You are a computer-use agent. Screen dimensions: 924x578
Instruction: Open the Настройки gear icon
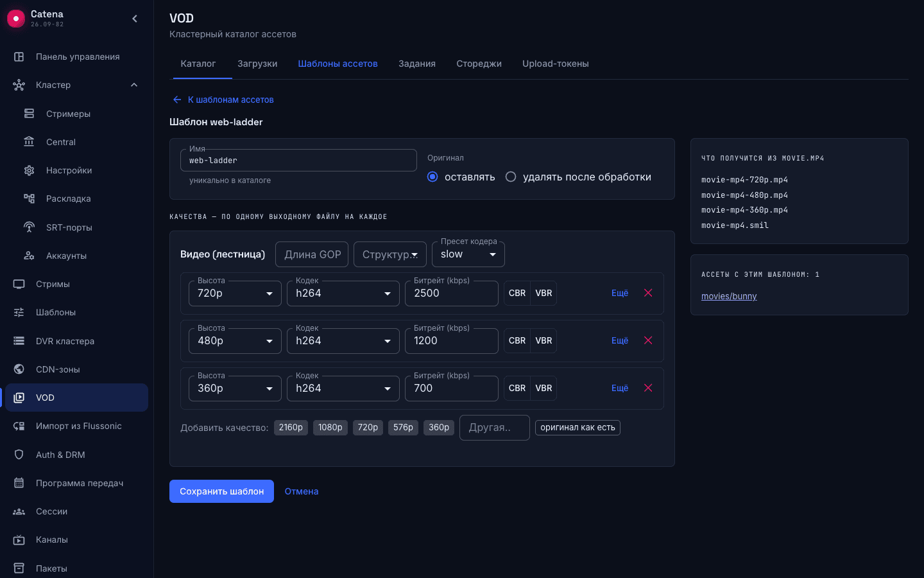tap(30, 170)
